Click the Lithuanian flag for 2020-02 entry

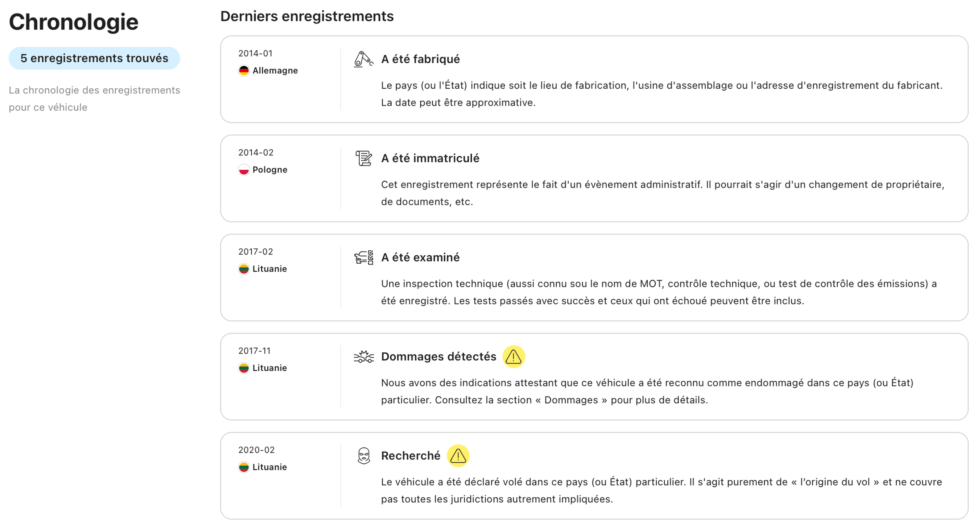point(243,467)
